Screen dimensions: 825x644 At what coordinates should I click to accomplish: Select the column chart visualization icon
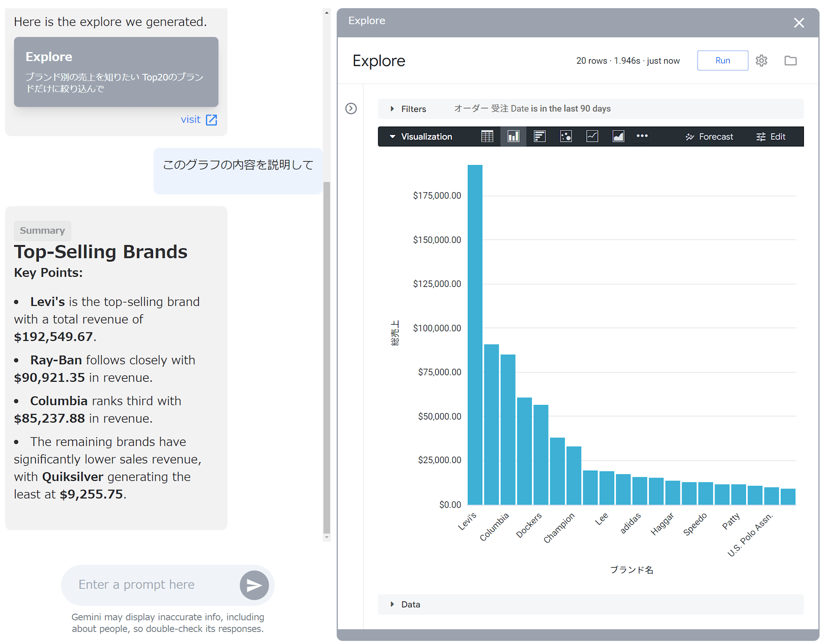513,137
